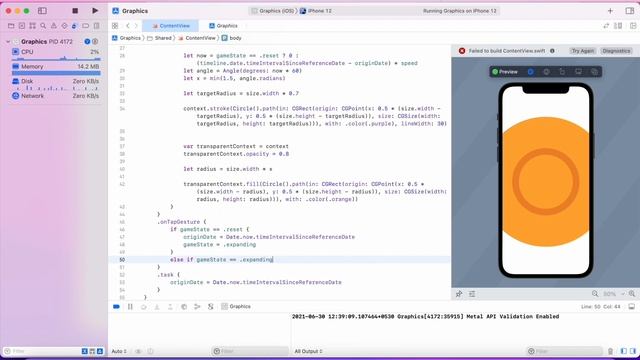640x360 pixels.
Task: Open the Report navigator icon
Action: tap(96, 26)
